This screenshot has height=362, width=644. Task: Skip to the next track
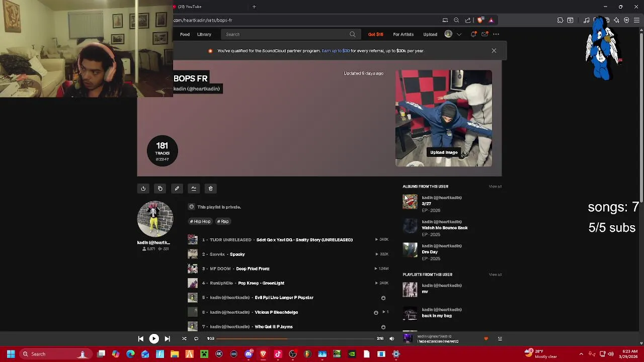167,339
